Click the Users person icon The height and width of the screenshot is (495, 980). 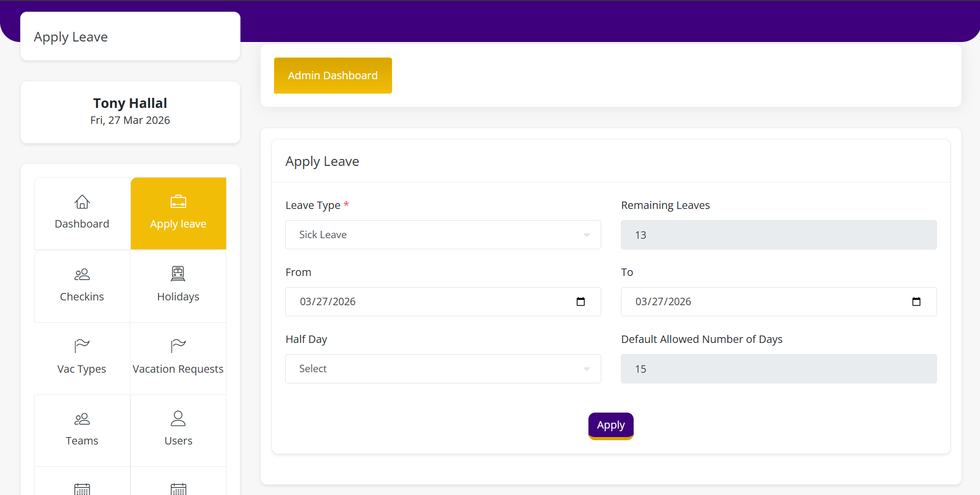click(x=178, y=418)
